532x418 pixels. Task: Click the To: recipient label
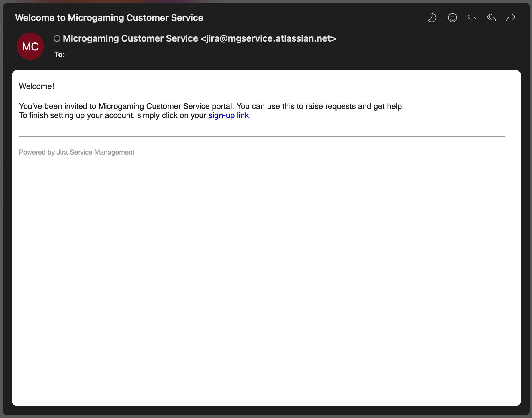60,54
